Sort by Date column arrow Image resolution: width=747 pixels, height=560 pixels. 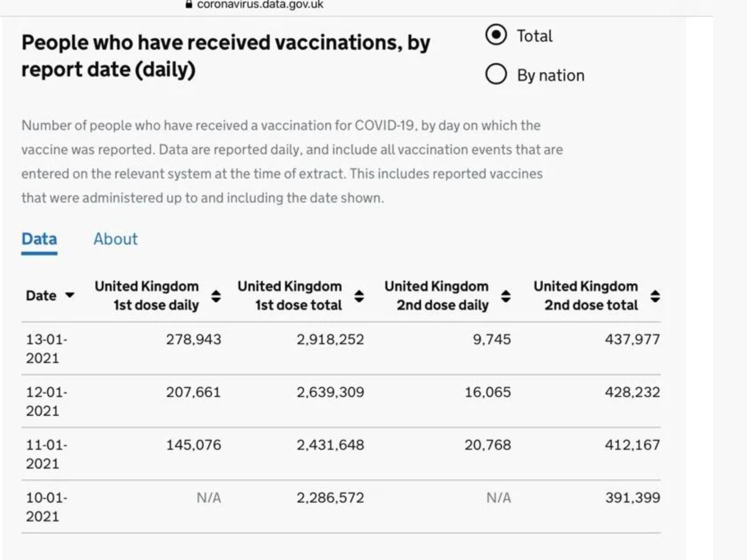click(x=70, y=295)
